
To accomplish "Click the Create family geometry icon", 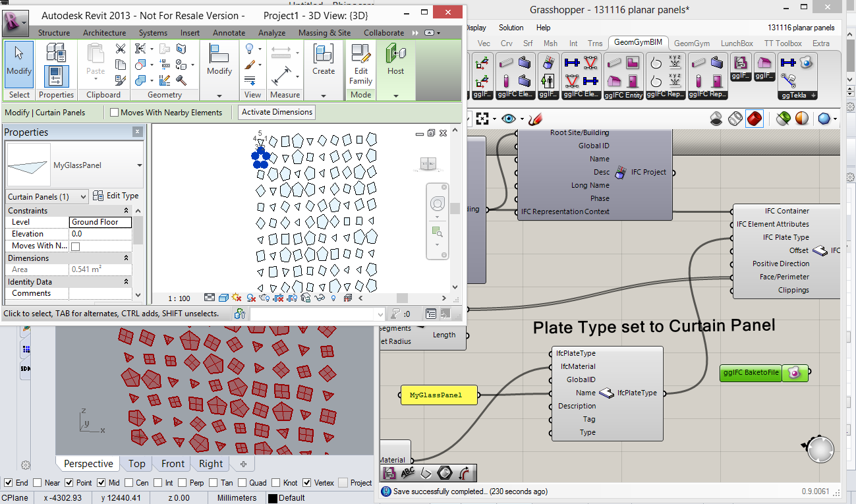I will (324, 55).
